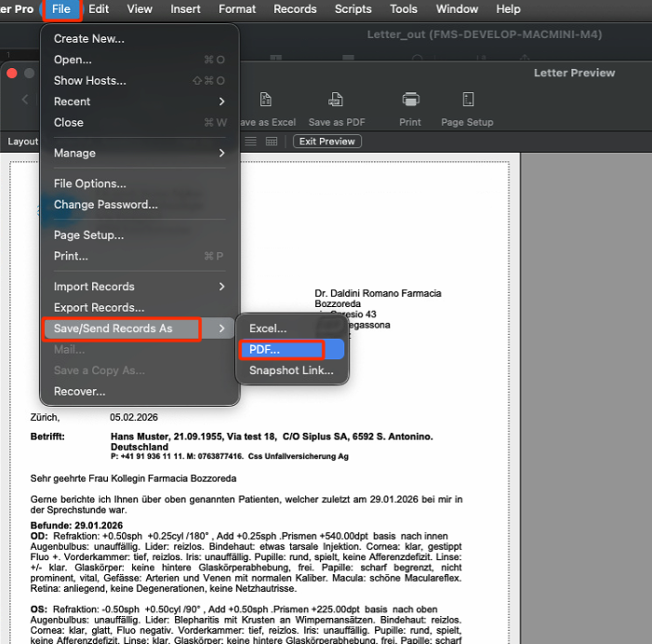Image resolution: width=652 pixels, height=644 pixels.
Task: Open the View menu
Action: click(140, 8)
